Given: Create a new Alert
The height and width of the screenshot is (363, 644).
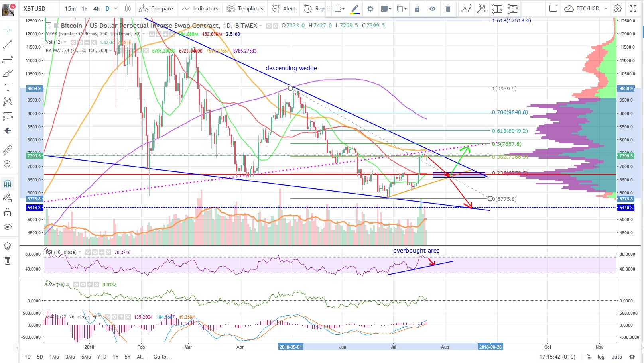Looking at the screenshot, I should [284, 8].
